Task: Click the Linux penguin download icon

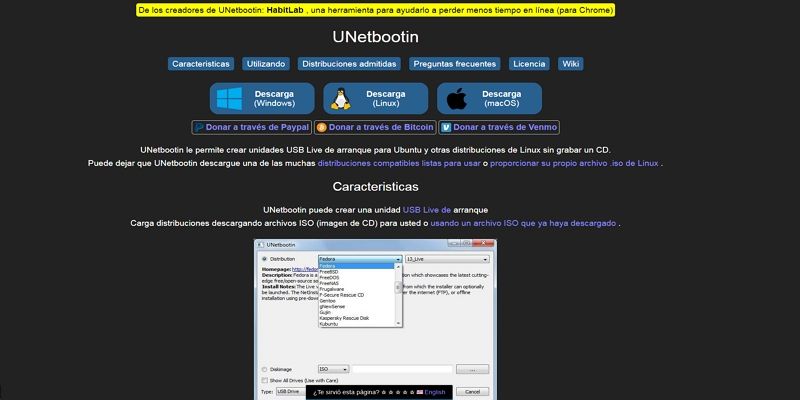Action: point(341,98)
